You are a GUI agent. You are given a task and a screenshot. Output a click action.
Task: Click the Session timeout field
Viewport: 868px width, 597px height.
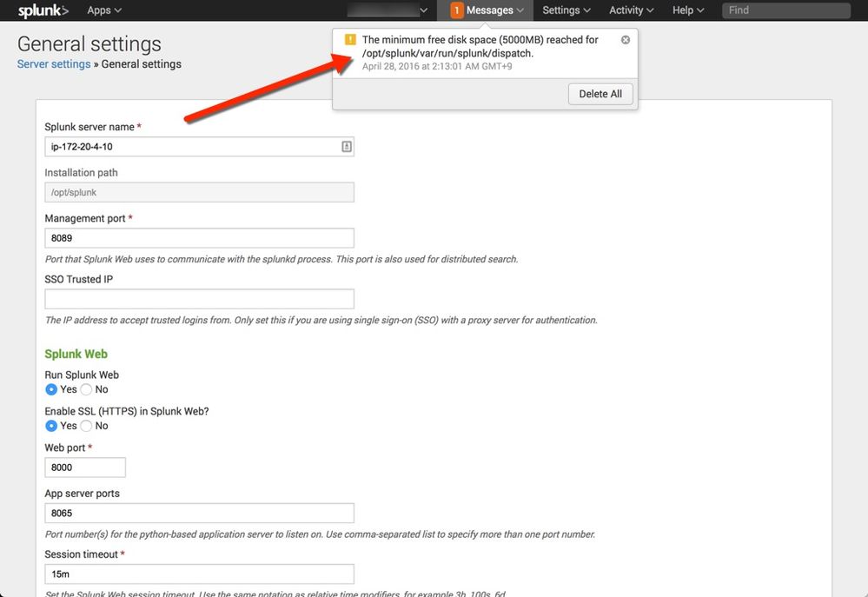click(199, 574)
